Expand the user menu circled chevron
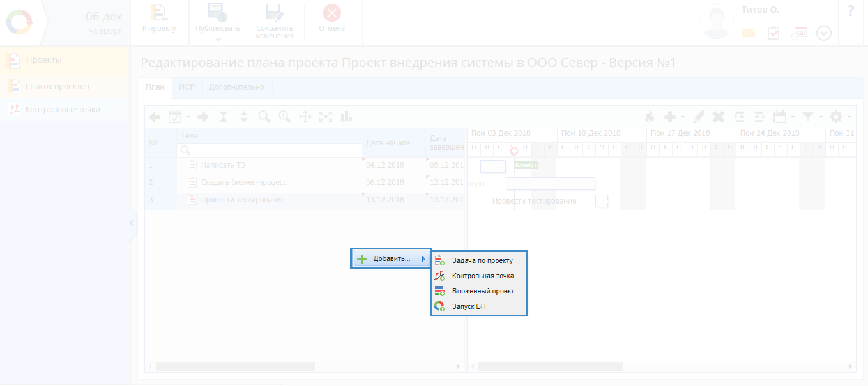This screenshot has width=868, height=386. pyautogui.click(x=824, y=33)
